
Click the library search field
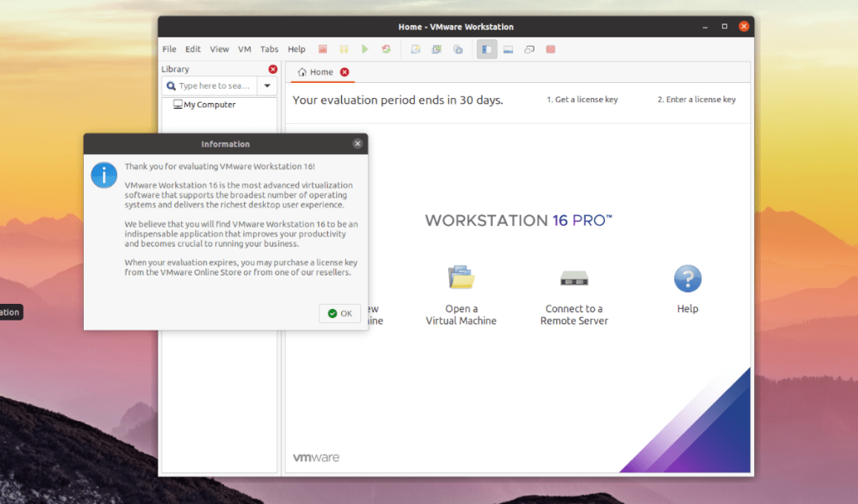[x=216, y=85]
